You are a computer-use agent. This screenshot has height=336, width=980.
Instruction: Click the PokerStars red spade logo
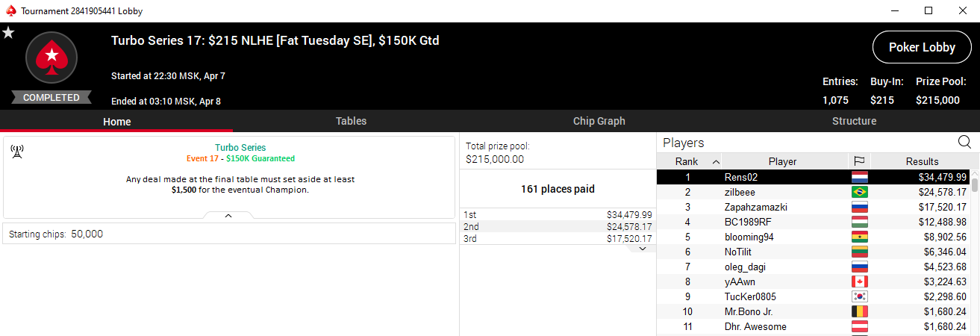52,57
